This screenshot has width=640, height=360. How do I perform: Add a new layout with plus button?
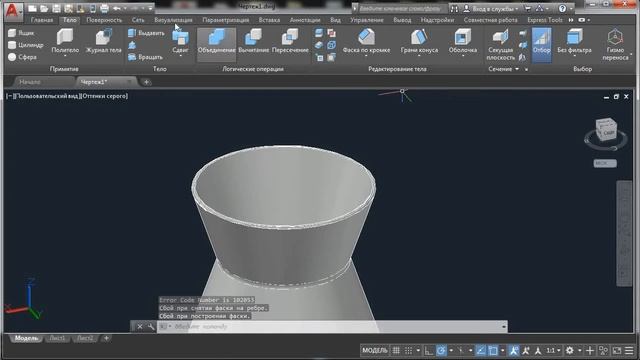coord(106,338)
